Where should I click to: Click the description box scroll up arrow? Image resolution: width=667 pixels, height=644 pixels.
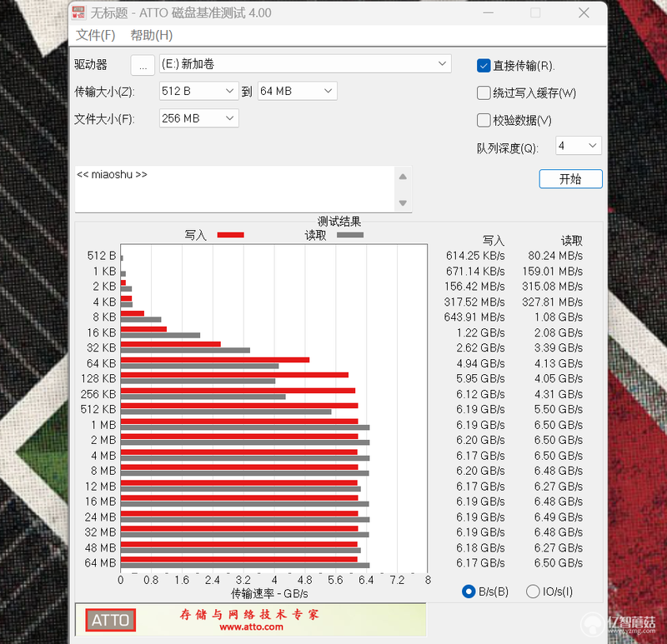[403, 177]
